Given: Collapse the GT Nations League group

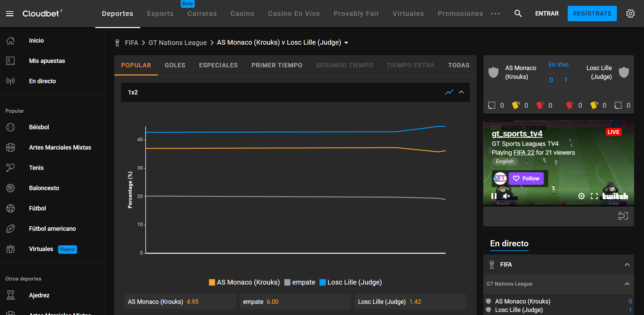Looking at the screenshot, I should tap(627, 284).
